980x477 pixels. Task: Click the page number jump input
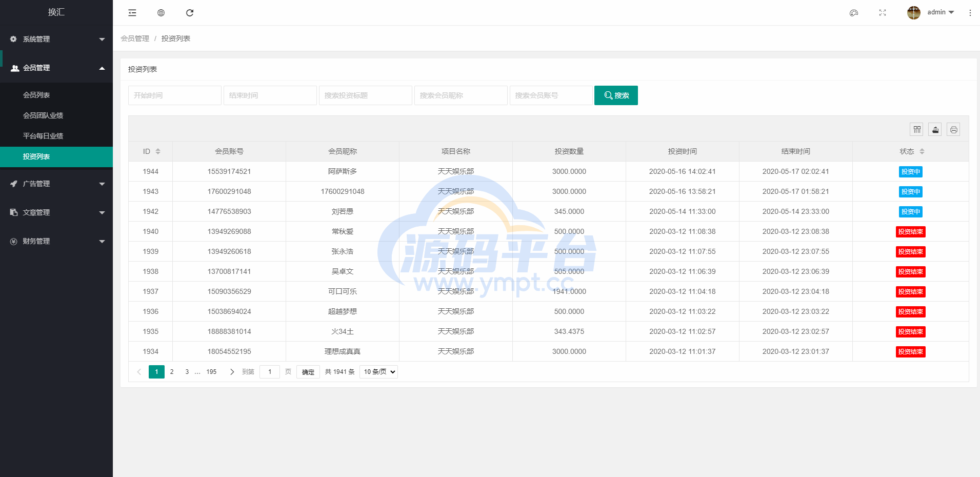click(270, 372)
